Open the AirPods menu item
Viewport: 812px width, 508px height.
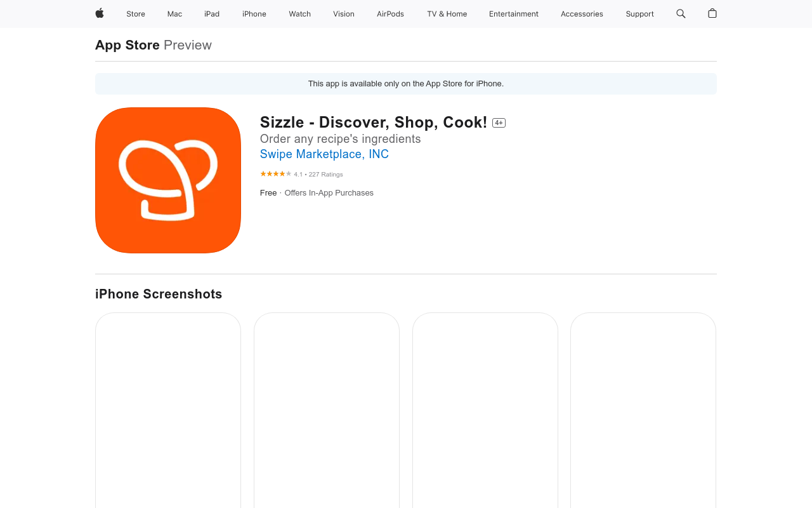click(390, 14)
